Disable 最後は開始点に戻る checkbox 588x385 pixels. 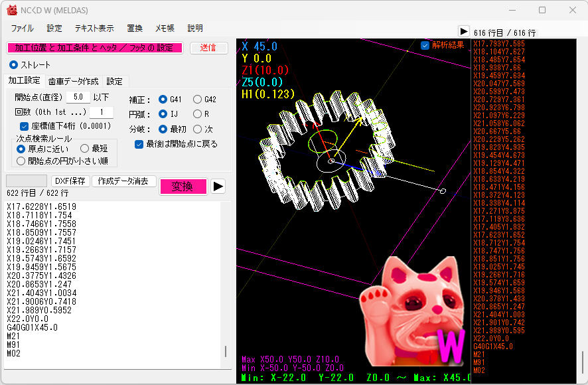click(x=139, y=144)
